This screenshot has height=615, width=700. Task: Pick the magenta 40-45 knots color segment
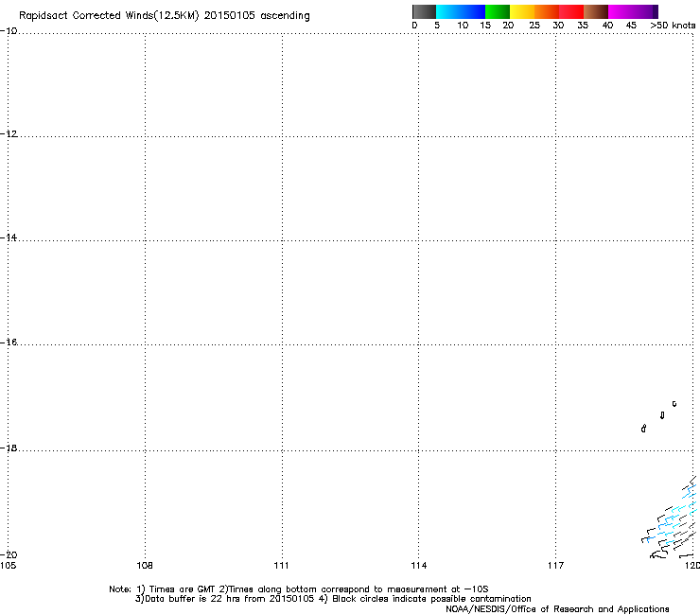coord(630,11)
